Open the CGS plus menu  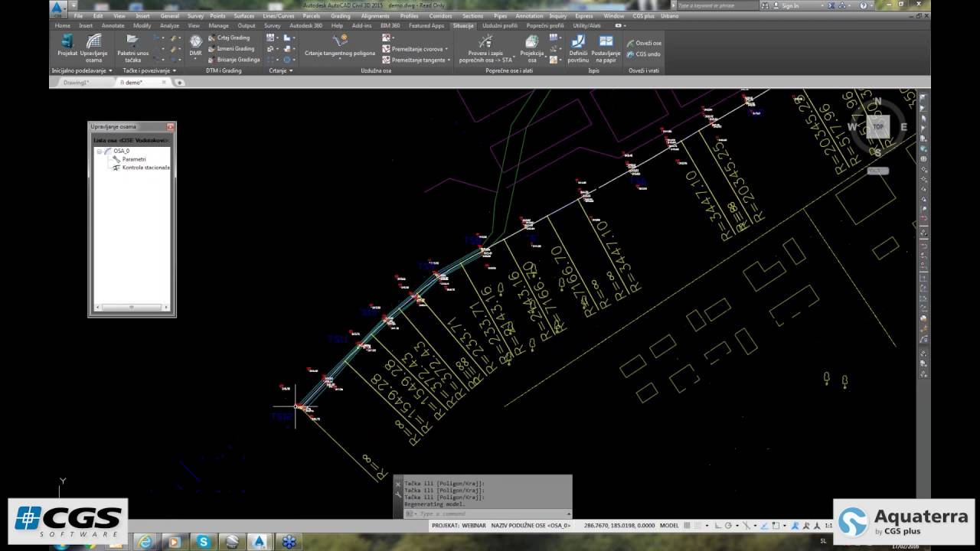[x=643, y=15]
